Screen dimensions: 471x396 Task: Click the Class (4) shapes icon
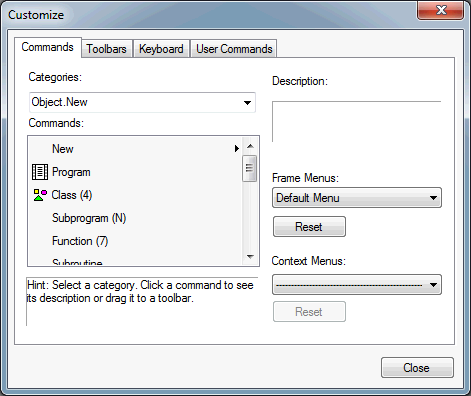(x=40, y=195)
